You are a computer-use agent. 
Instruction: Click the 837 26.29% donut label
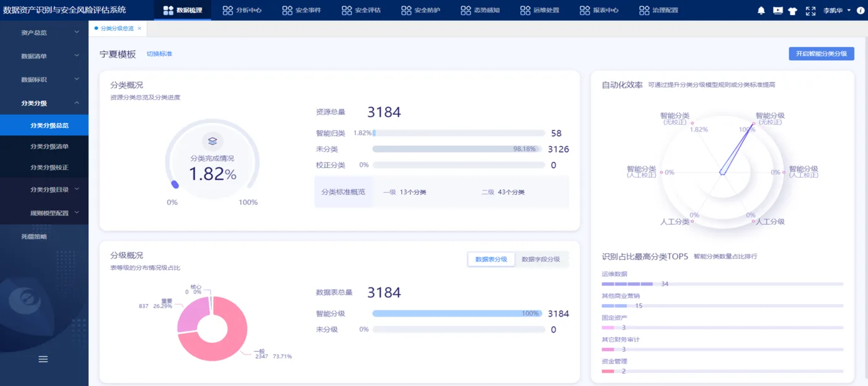[x=155, y=306]
